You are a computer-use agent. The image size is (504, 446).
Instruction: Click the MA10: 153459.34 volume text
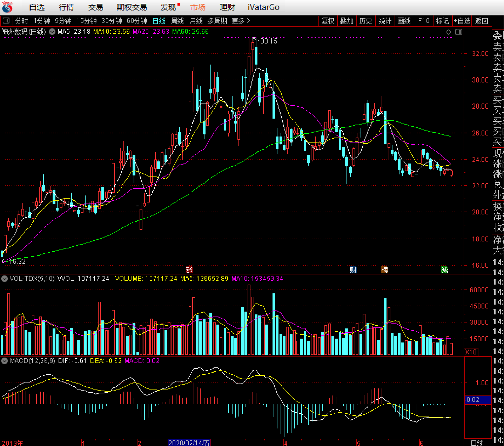[257, 279]
